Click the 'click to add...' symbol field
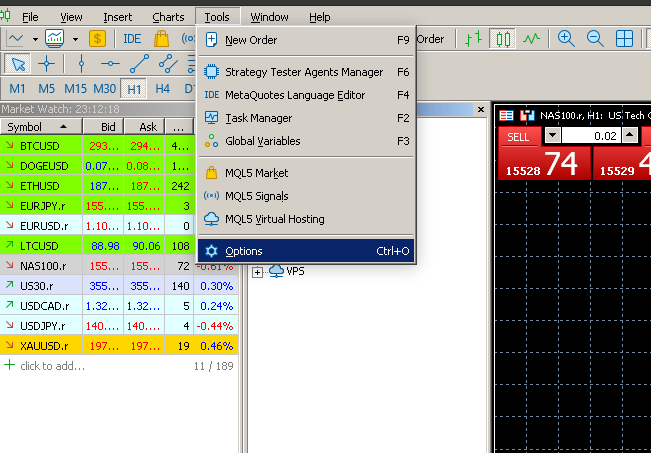This screenshot has height=453, width=651. [52, 366]
